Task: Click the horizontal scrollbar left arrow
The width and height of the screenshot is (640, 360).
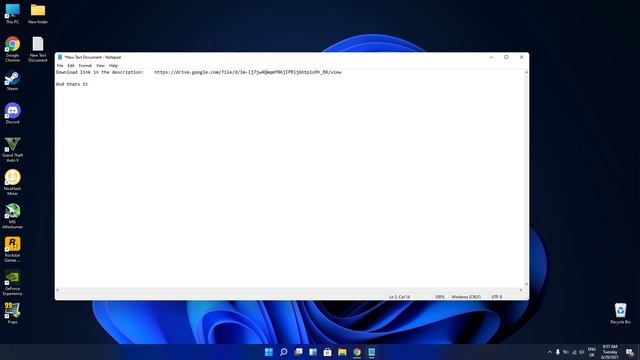Action: (x=58, y=290)
